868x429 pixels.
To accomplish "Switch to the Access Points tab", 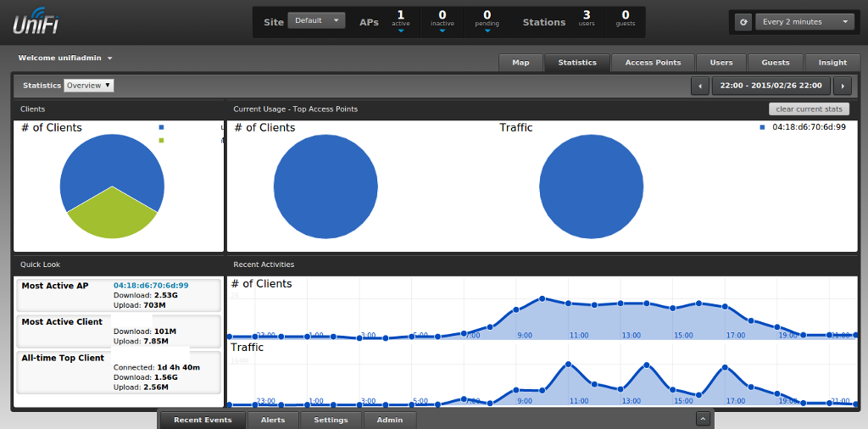I will point(654,63).
